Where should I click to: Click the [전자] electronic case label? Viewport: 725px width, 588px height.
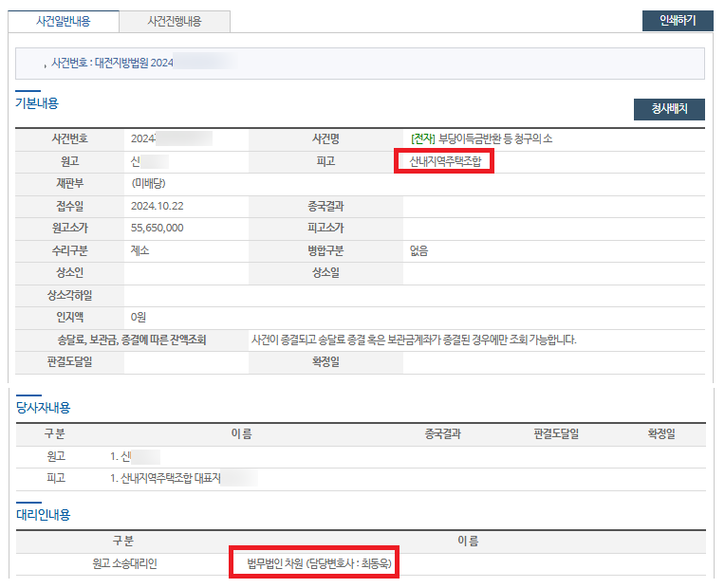pyautogui.click(x=422, y=139)
